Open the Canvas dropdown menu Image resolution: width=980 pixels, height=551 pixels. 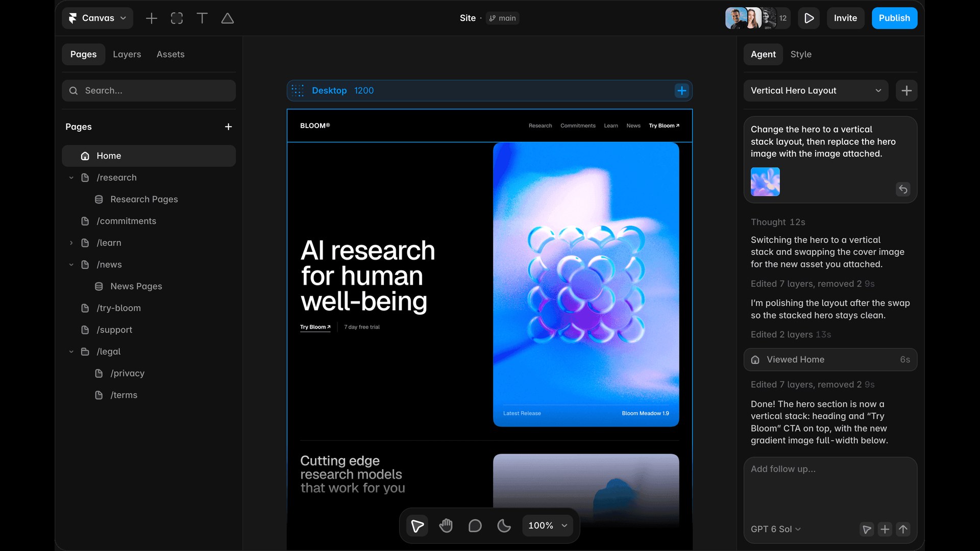click(97, 18)
